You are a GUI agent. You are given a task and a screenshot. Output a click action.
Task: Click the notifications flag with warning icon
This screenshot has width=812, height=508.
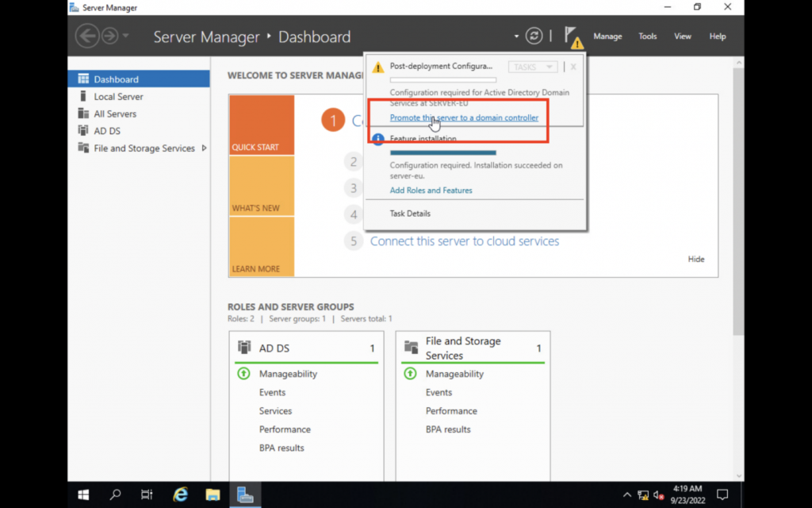pyautogui.click(x=573, y=37)
